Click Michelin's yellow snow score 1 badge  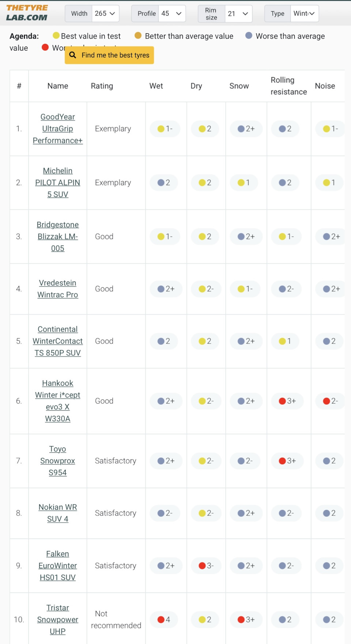[244, 183]
